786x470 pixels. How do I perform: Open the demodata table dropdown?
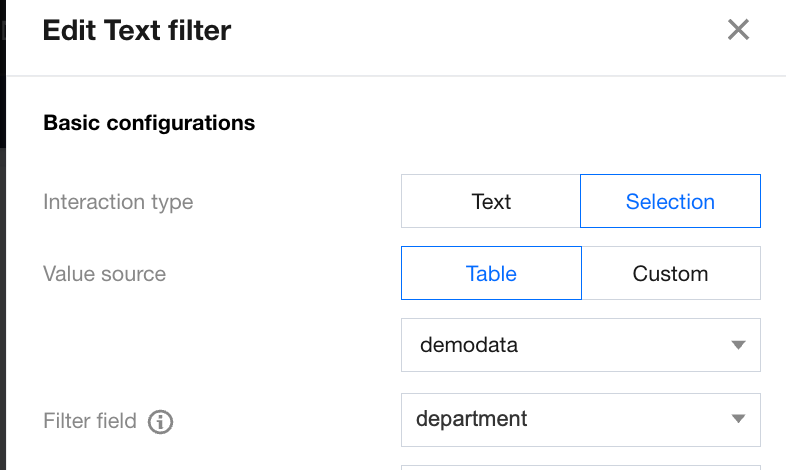pos(580,346)
